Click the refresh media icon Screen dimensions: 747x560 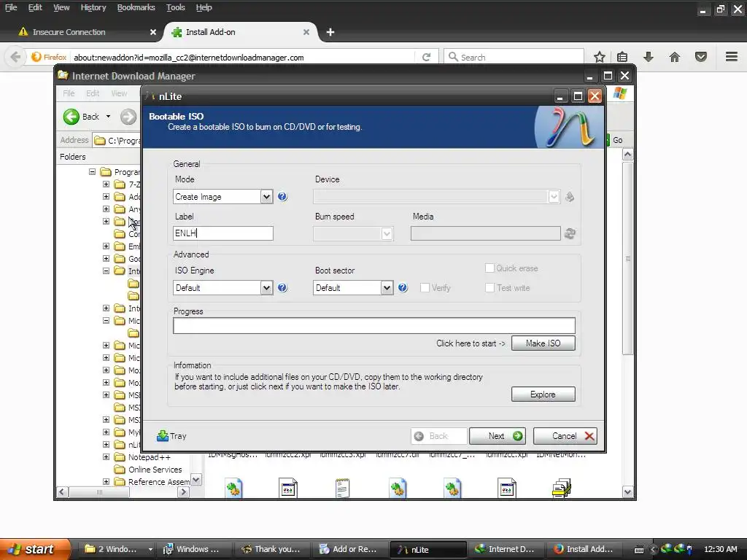tap(570, 233)
